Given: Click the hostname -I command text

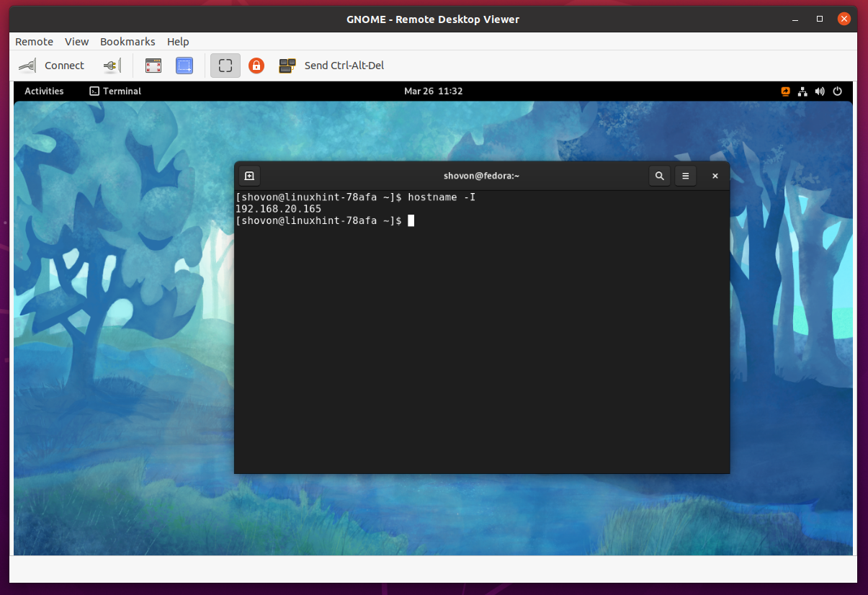Looking at the screenshot, I should click(x=442, y=197).
